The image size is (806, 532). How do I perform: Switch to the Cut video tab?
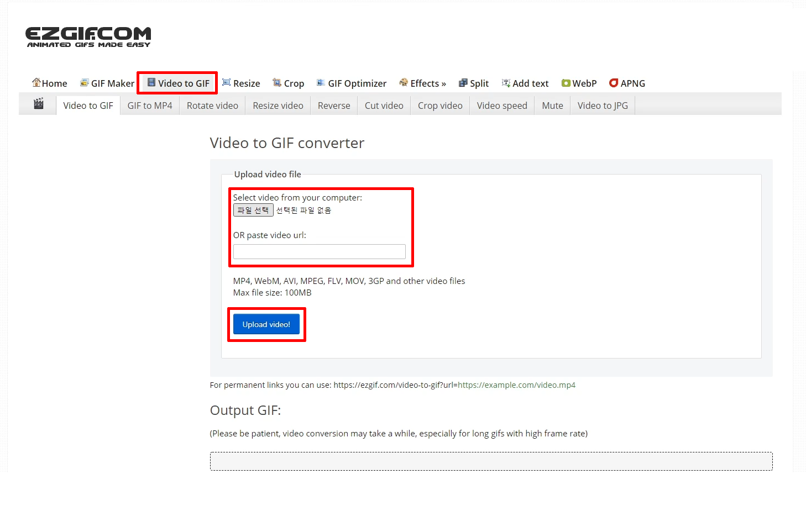(384, 106)
